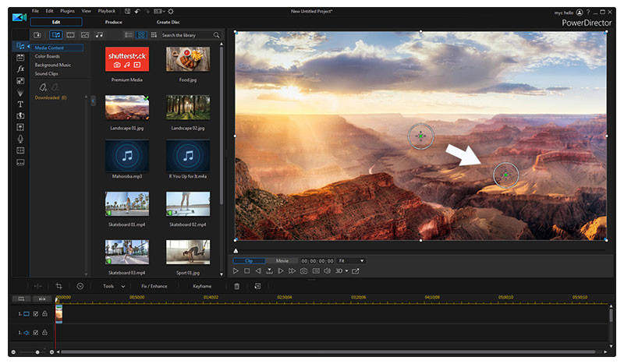Open the Title Room T icon
624x364 pixels.
tap(20, 104)
